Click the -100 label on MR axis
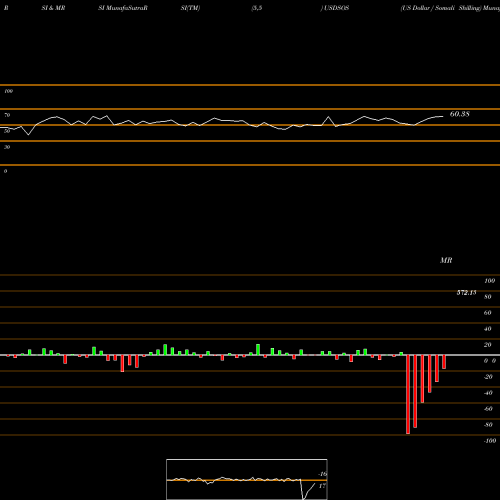Viewport: 500px width, 500px height. point(490,441)
